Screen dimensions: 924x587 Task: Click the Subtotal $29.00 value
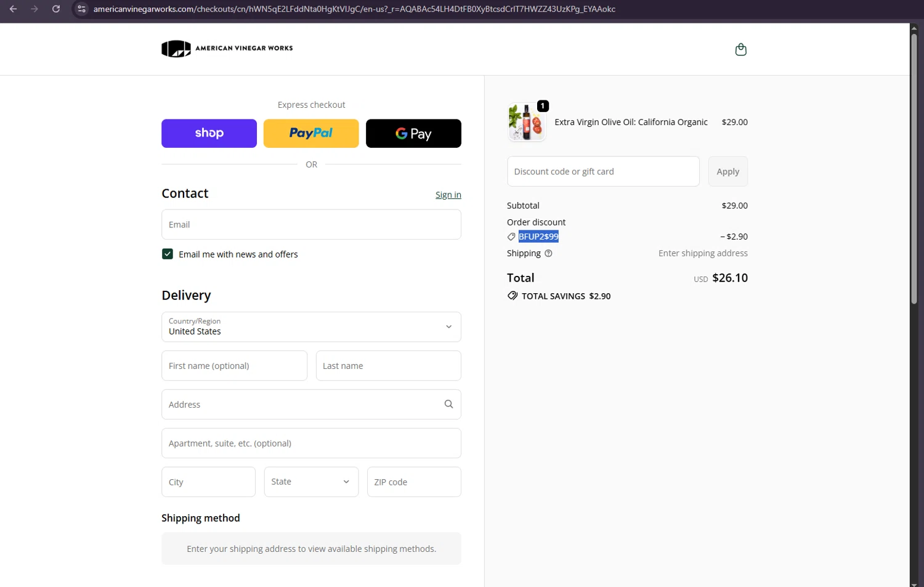tap(735, 206)
